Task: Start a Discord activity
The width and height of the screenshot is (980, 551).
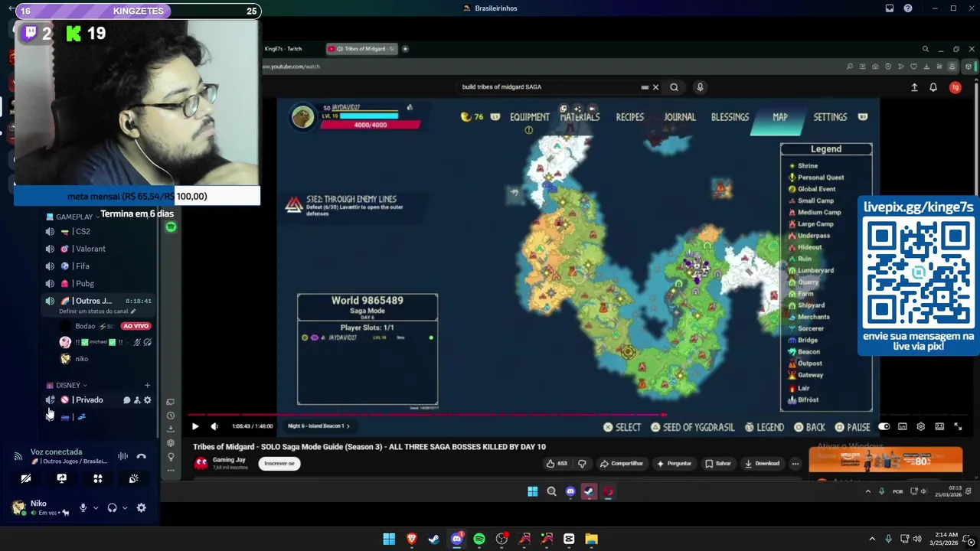Action: click(97, 479)
